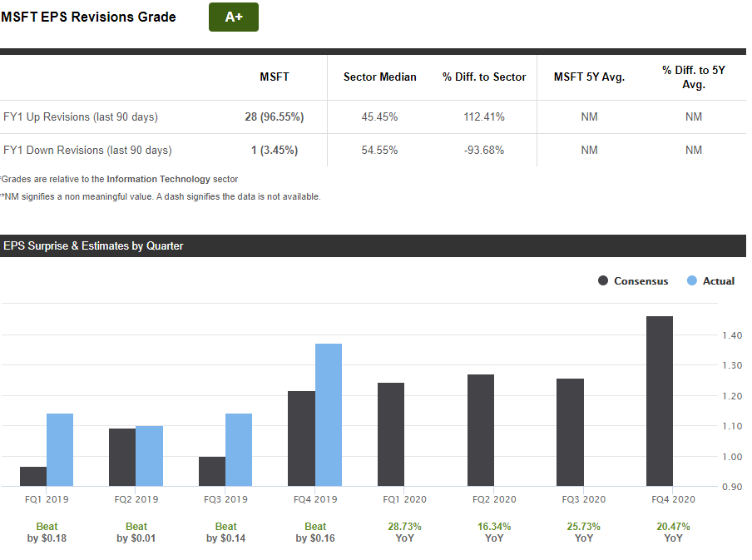Click Beat by $0.16 text
Viewport: 752px width, 560px height.
pyautogui.click(x=315, y=533)
